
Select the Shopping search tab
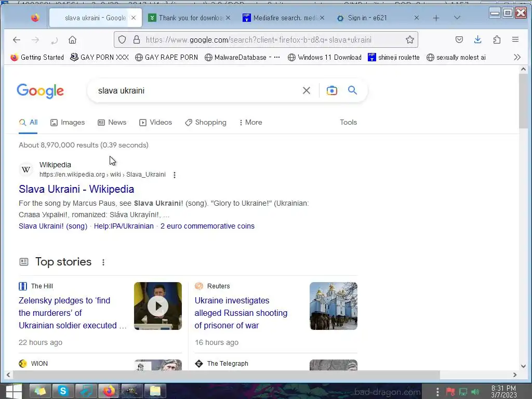click(206, 123)
